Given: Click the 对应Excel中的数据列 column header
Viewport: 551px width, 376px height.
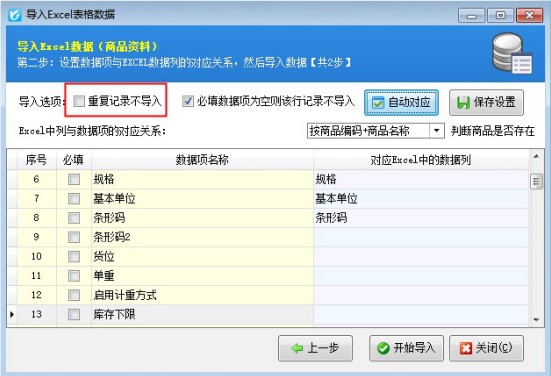Looking at the screenshot, I should 421,160.
